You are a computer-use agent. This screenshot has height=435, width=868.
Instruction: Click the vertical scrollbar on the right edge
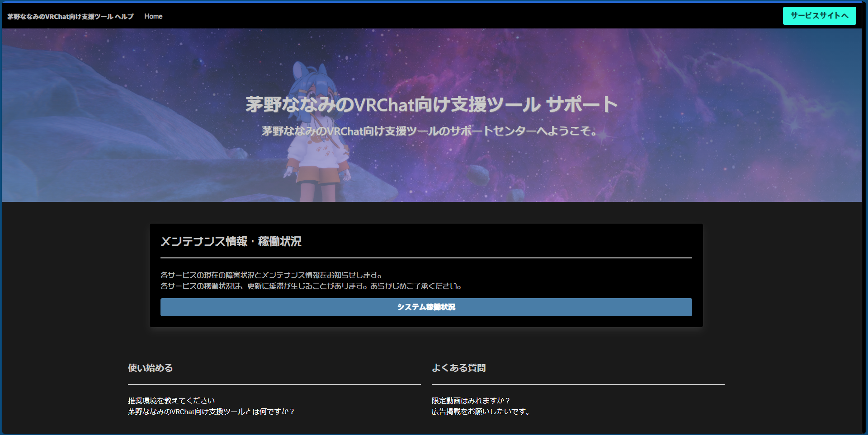864,217
